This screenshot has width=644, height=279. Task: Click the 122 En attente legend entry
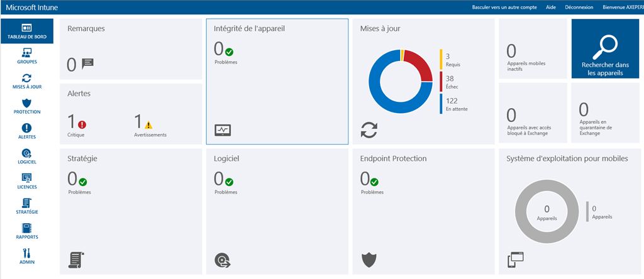(x=454, y=104)
